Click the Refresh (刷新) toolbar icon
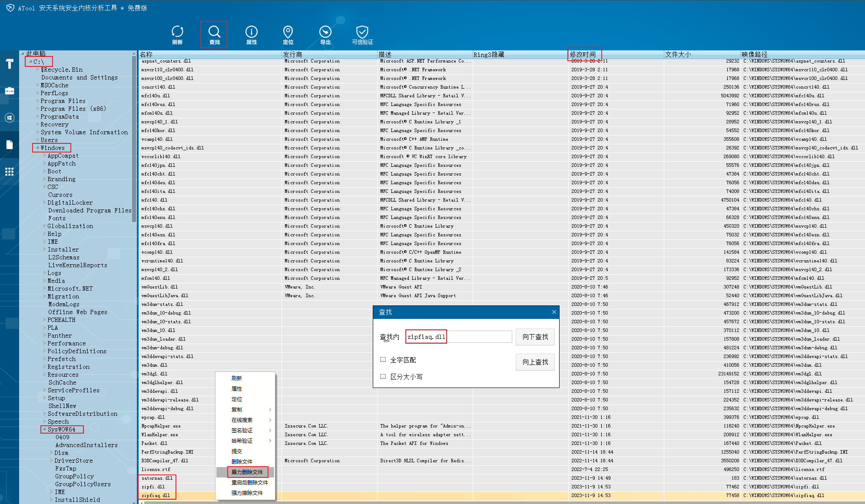Image resolution: width=865 pixels, height=504 pixels. click(177, 32)
